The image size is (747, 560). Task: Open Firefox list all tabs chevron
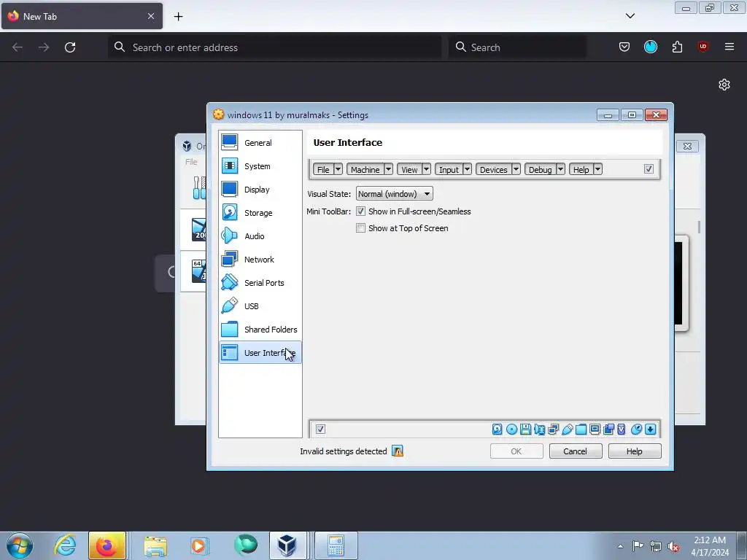click(630, 16)
